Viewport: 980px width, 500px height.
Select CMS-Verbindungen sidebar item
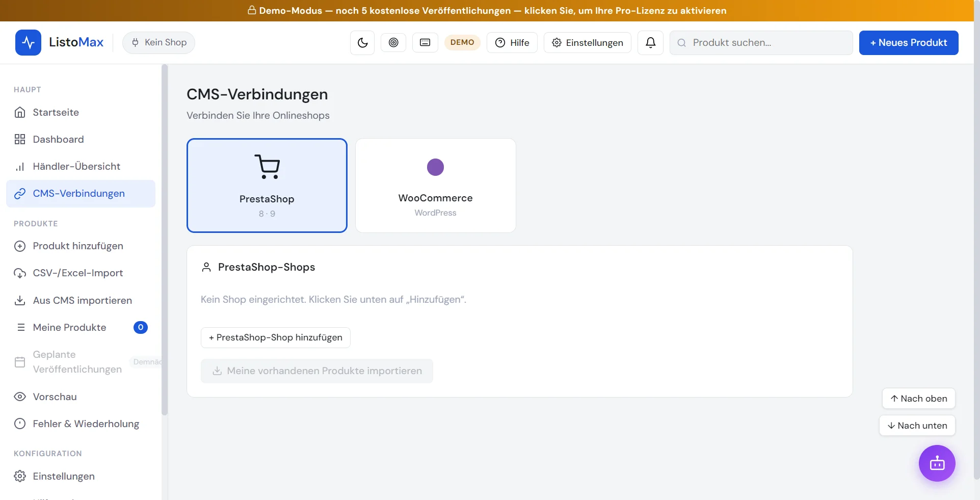[81, 194]
